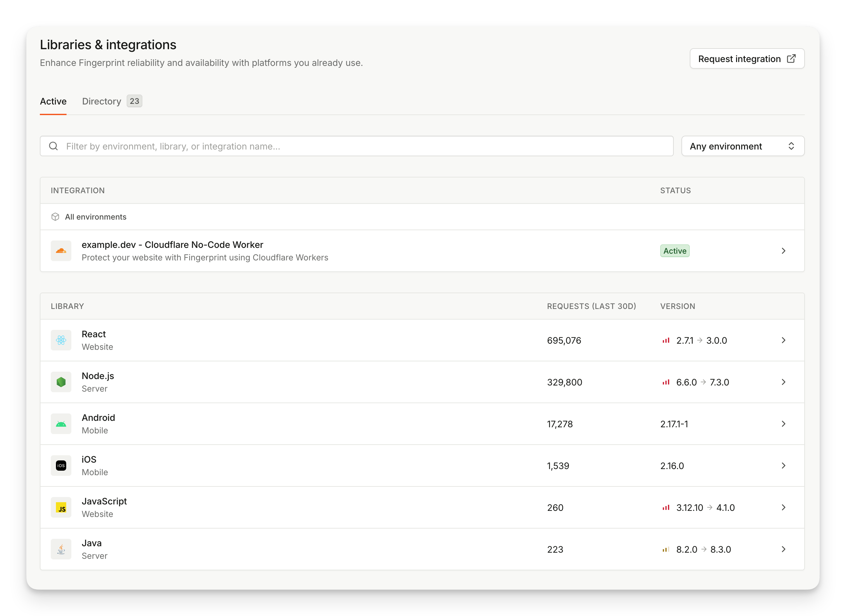Screen dimensions: 846x616
Task: Click the 23 count badge on Directory
Action: coord(134,101)
